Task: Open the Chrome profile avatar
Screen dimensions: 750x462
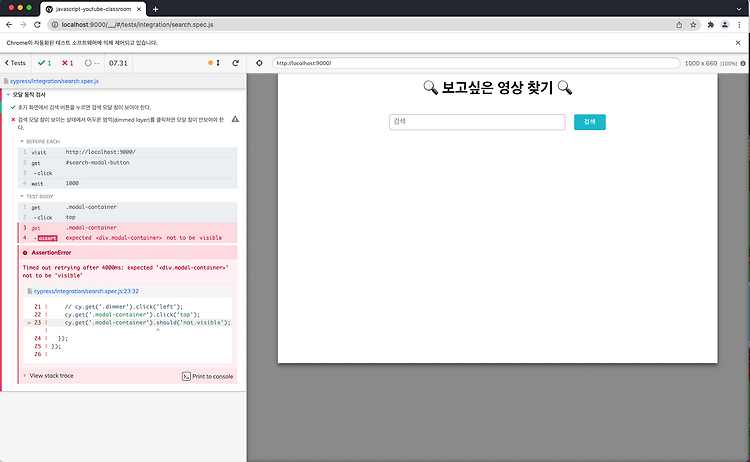Action: coord(725,24)
